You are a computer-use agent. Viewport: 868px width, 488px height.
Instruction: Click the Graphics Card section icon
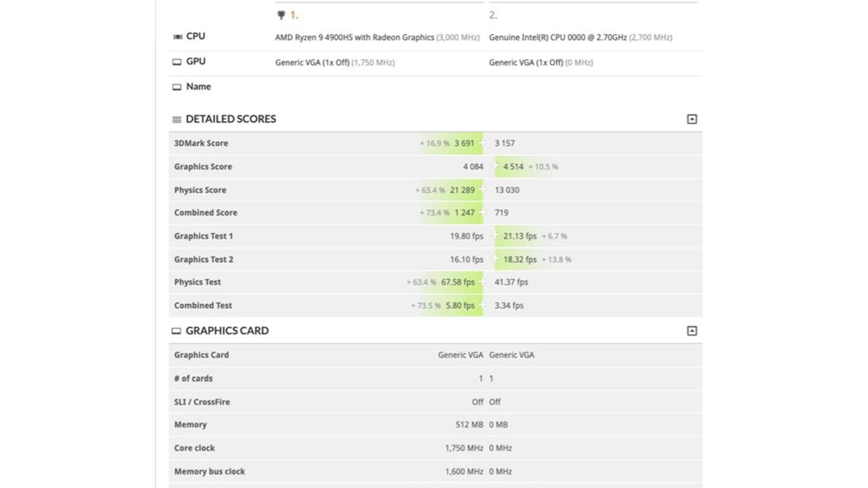pyautogui.click(x=176, y=331)
